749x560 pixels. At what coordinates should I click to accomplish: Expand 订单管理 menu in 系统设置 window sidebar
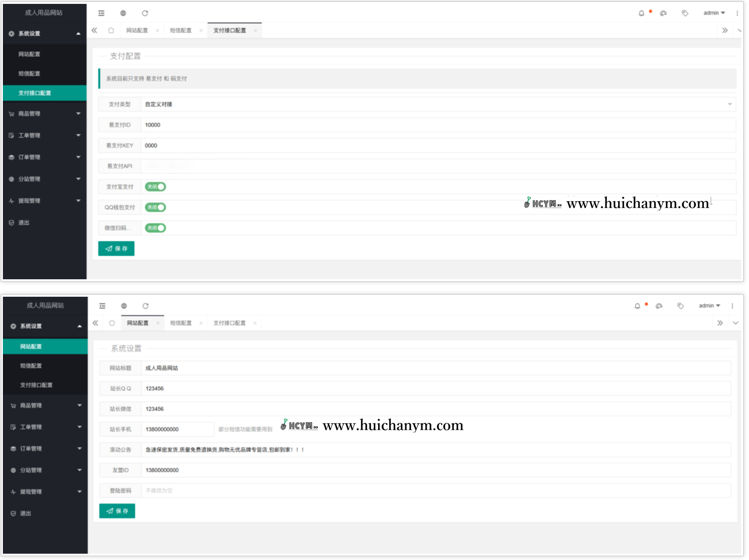pos(45,449)
